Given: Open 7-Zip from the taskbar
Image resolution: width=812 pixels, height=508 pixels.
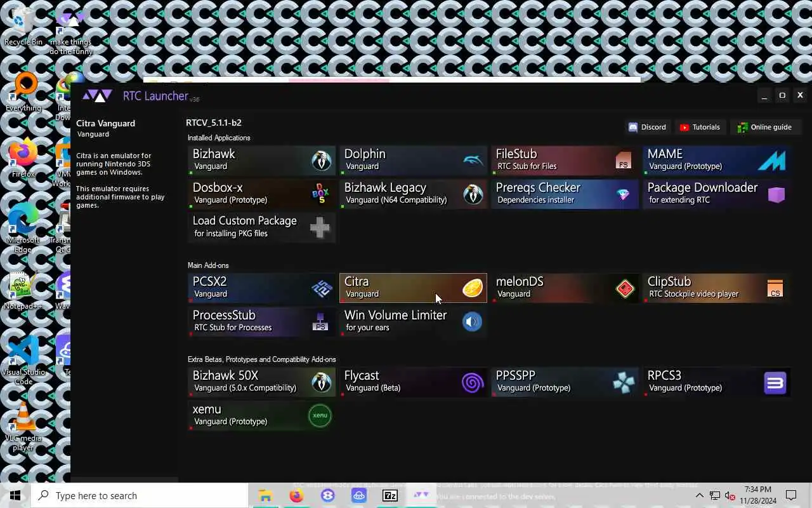Looking at the screenshot, I should coord(390,495).
